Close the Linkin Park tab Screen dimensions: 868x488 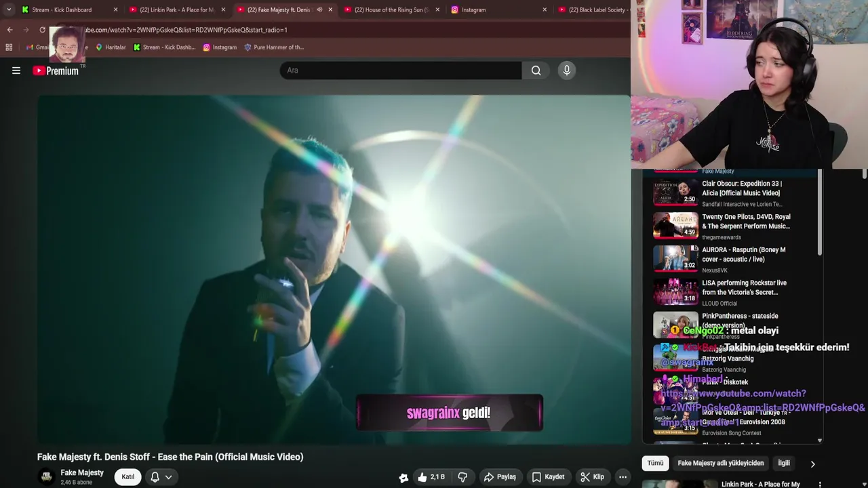coord(223,10)
